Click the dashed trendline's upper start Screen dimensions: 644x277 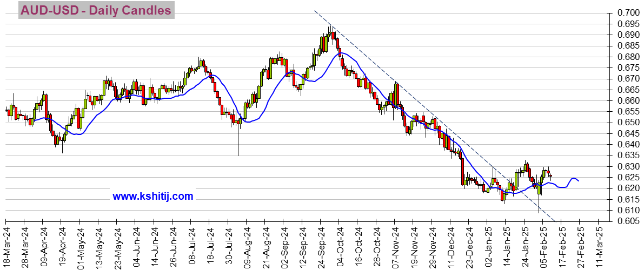point(315,11)
